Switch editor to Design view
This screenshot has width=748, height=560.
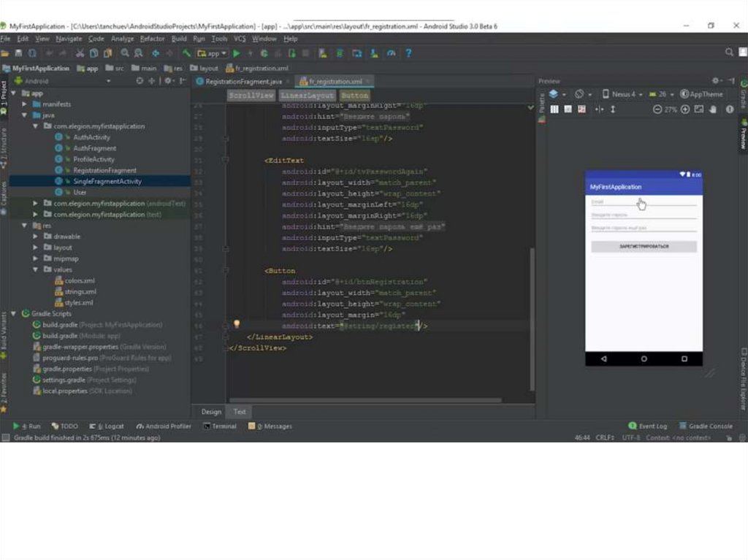pyautogui.click(x=211, y=412)
